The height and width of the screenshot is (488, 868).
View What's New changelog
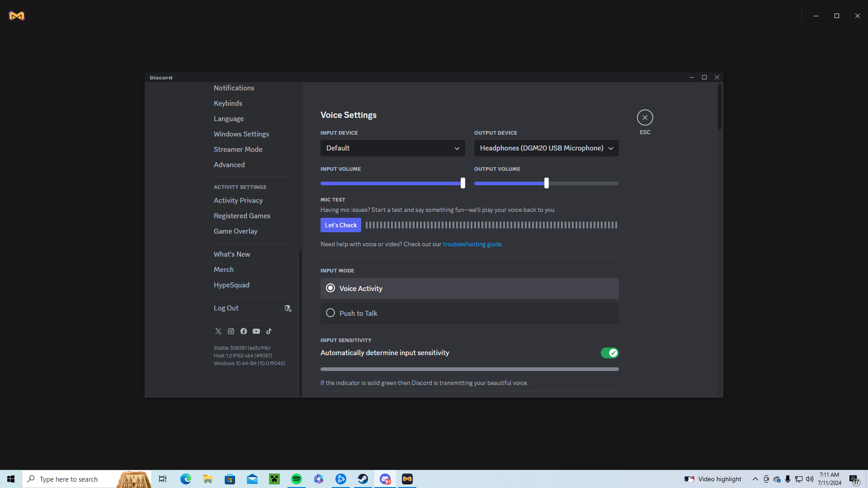click(232, 254)
